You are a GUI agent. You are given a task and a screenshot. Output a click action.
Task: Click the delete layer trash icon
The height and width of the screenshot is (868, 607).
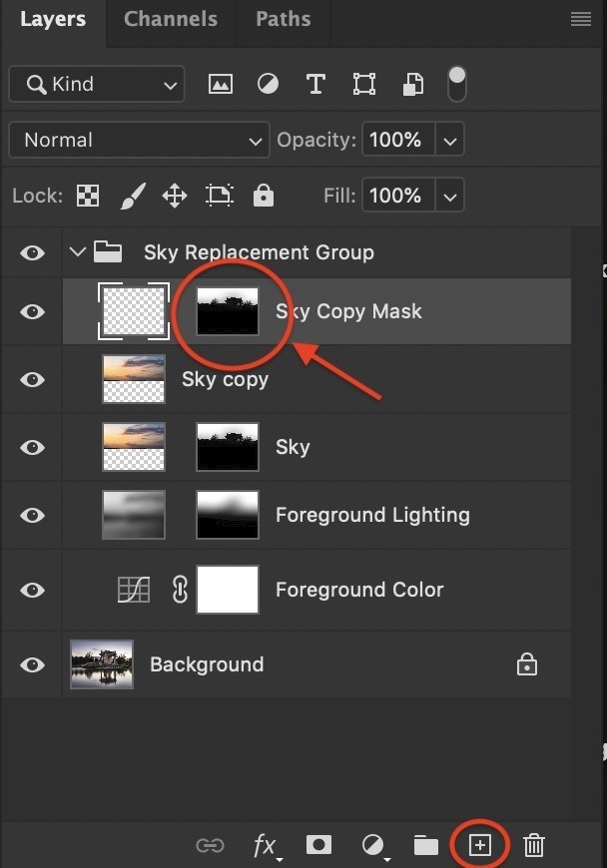click(534, 846)
